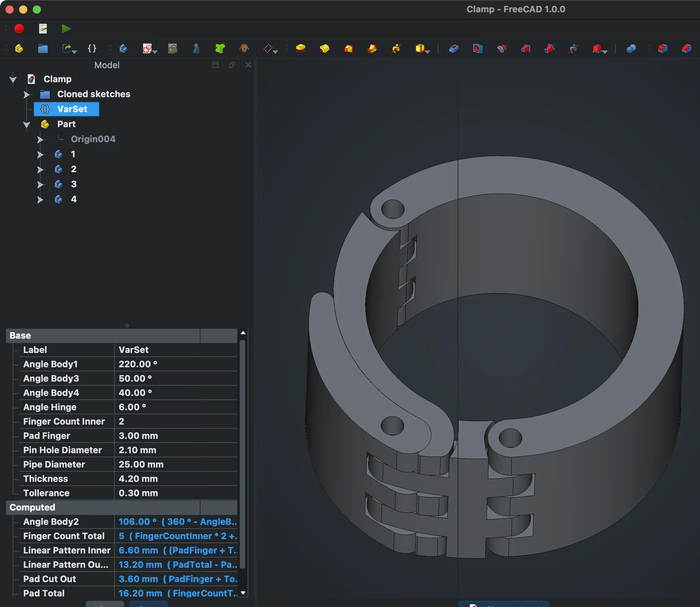Screen dimensions: 700x607
Task: Select the Pad tool
Action: click(x=300, y=49)
